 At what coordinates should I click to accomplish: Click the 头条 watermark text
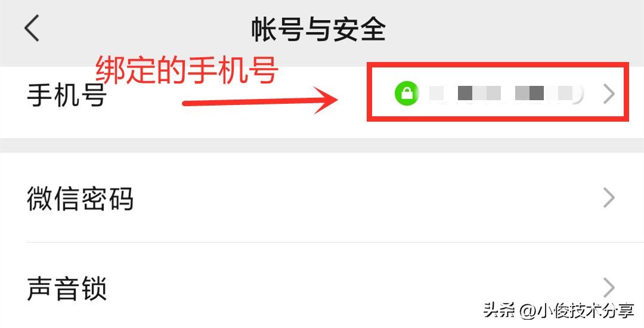point(499,311)
